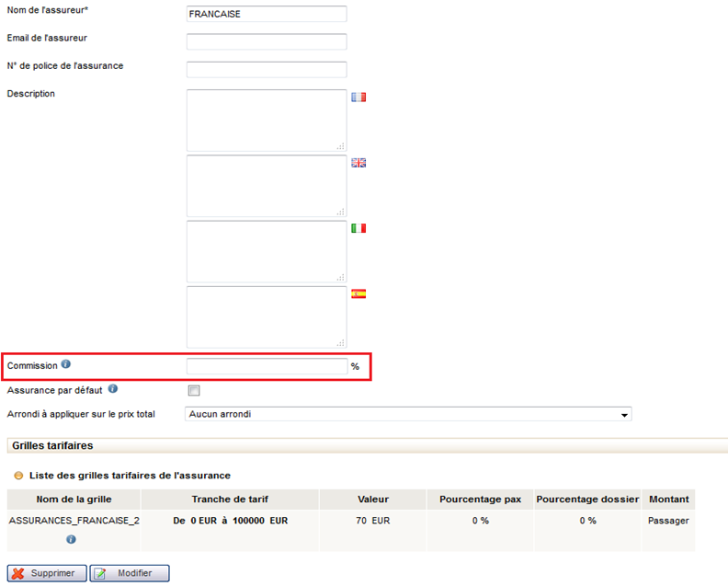Focus the Nom de l'assureur field
728x586 pixels.
pos(267,14)
